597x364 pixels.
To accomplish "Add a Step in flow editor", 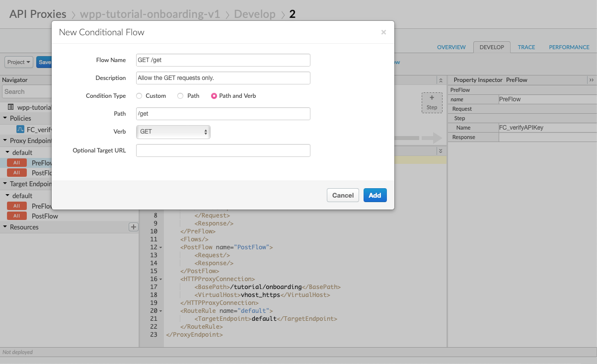I will pos(432,102).
